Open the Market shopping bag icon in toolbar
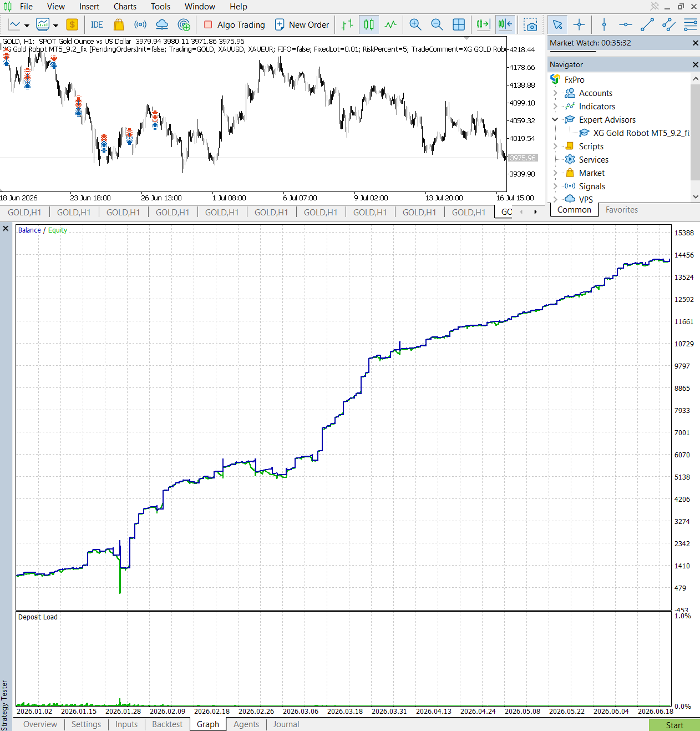Image resolution: width=700 pixels, height=731 pixels. (x=119, y=24)
